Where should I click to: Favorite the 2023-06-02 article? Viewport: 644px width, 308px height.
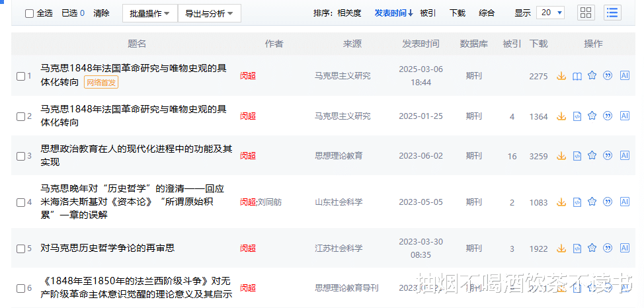pyautogui.click(x=592, y=155)
